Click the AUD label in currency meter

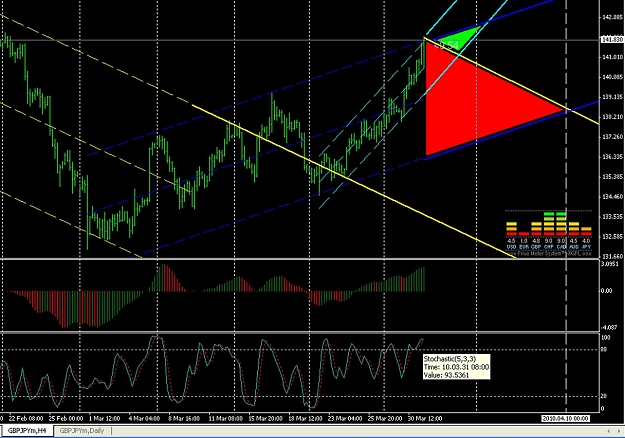(x=574, y=247)
